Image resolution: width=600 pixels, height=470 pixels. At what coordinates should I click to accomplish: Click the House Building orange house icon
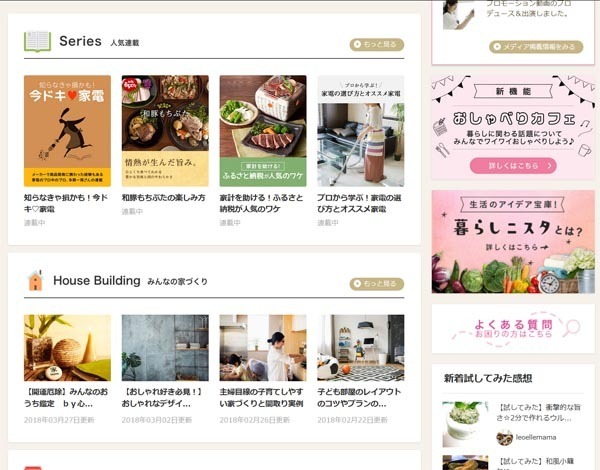(35, 281)
